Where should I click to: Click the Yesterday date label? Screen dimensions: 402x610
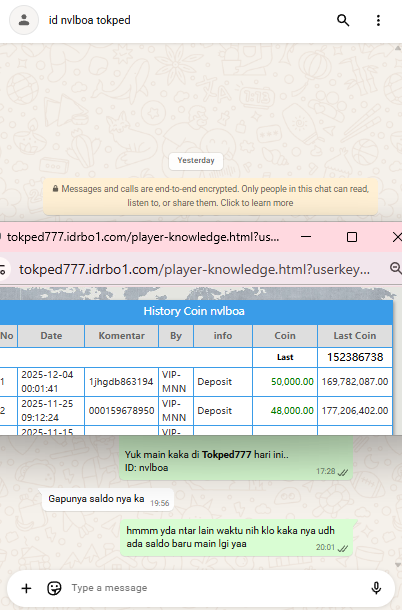196,161
